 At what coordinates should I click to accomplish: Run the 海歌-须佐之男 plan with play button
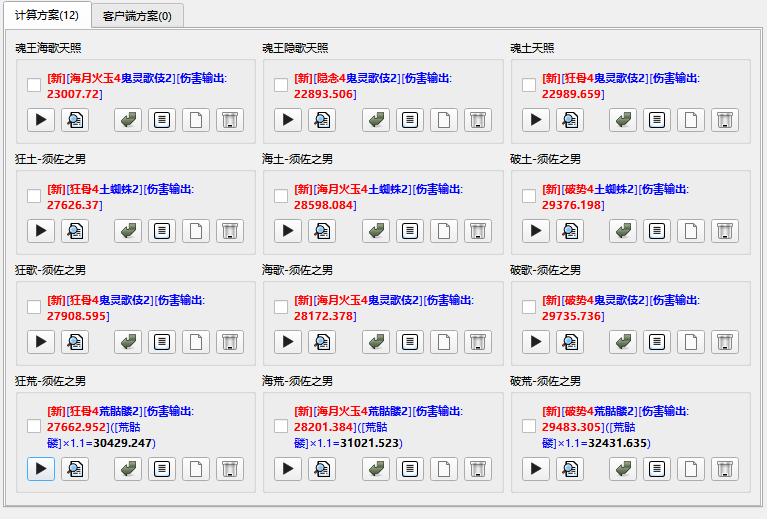[288, 342]
